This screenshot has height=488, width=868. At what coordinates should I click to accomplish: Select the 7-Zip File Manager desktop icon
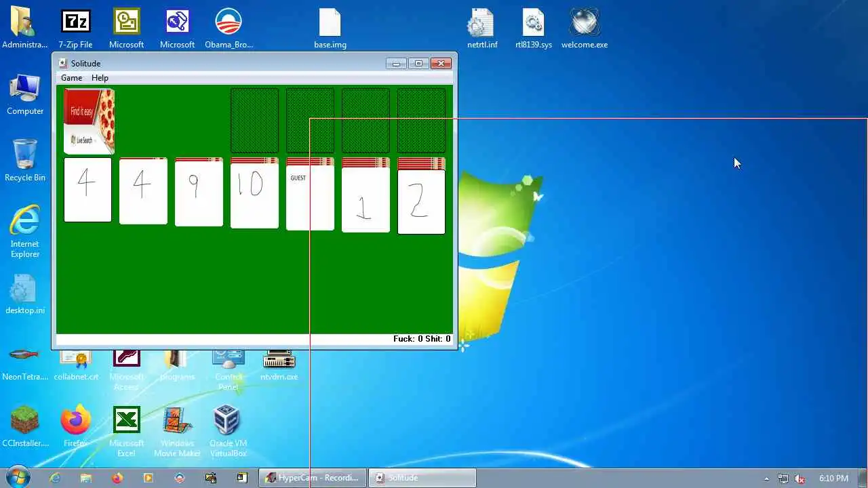coord(76,28)
